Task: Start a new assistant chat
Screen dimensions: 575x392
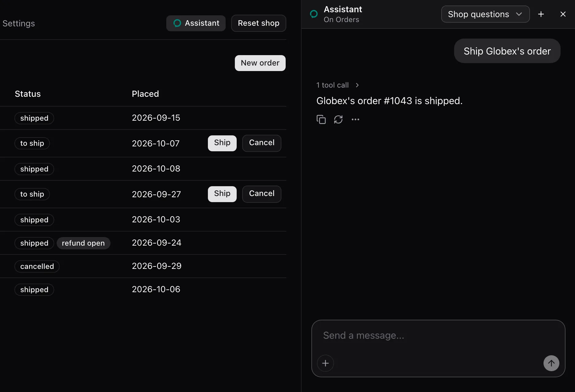Action: tap(541, 14)
